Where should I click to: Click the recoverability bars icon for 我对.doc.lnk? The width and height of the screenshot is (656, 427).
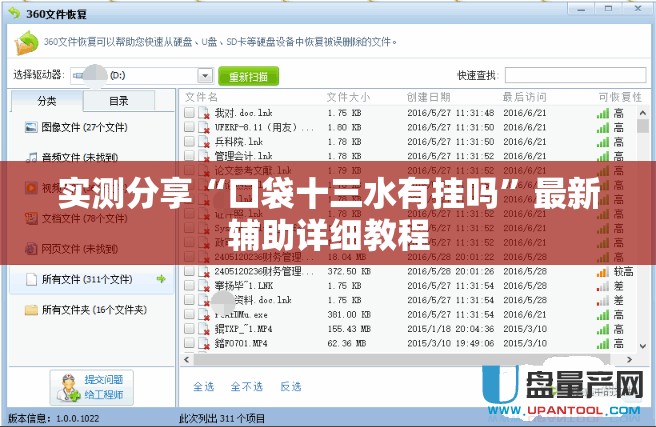pyautogui.click(x=603, y=113)
